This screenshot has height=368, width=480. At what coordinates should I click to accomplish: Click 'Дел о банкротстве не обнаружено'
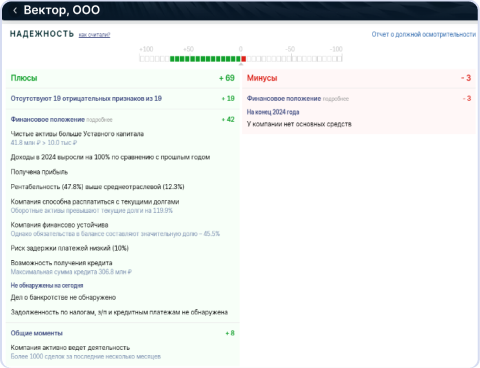[63, 297]
